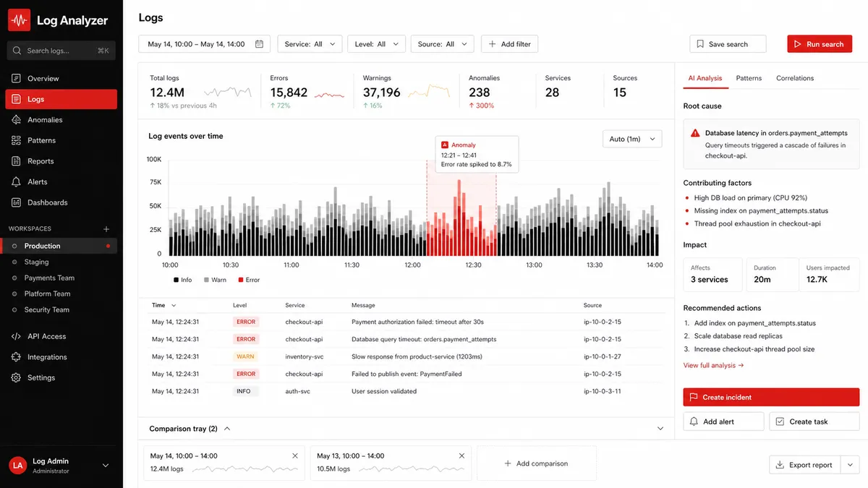868x488 pixels.
Task: Open the Level filter dropdown
Action: 376,44
